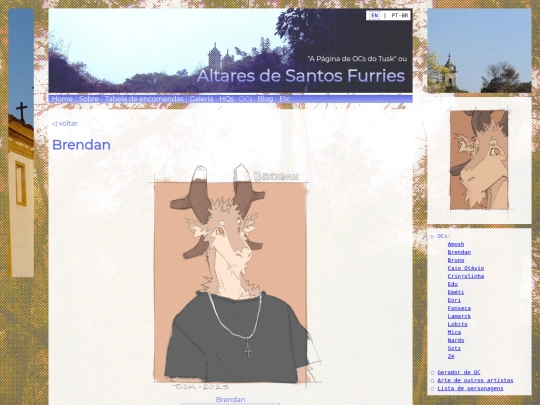Image resolution: width=540 pixels, height=405 pixels.
Task: Open the Zé character page
Action: (451, 356)
